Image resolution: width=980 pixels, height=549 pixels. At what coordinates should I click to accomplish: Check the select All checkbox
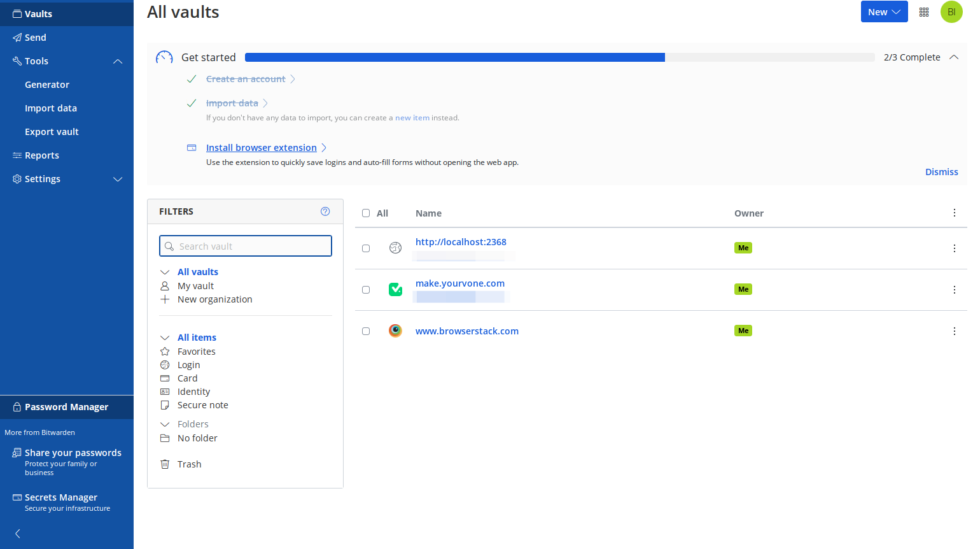pyautogui.click(x=366, y=213)
